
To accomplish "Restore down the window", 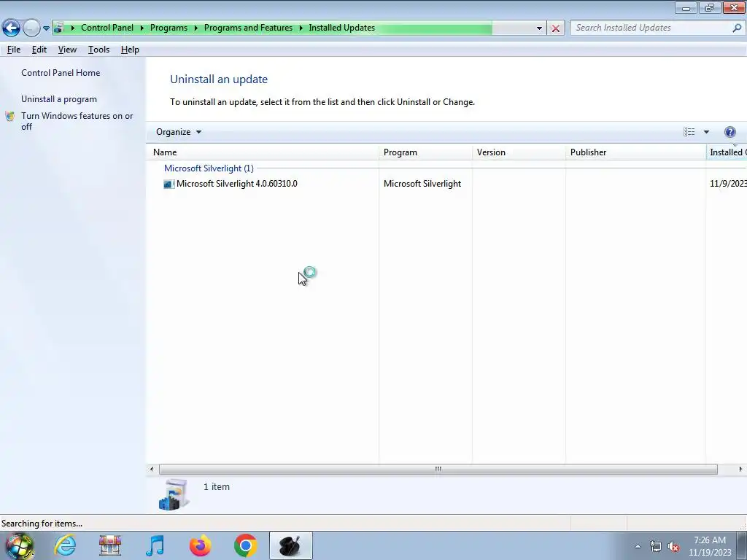I will pos(710,7).
